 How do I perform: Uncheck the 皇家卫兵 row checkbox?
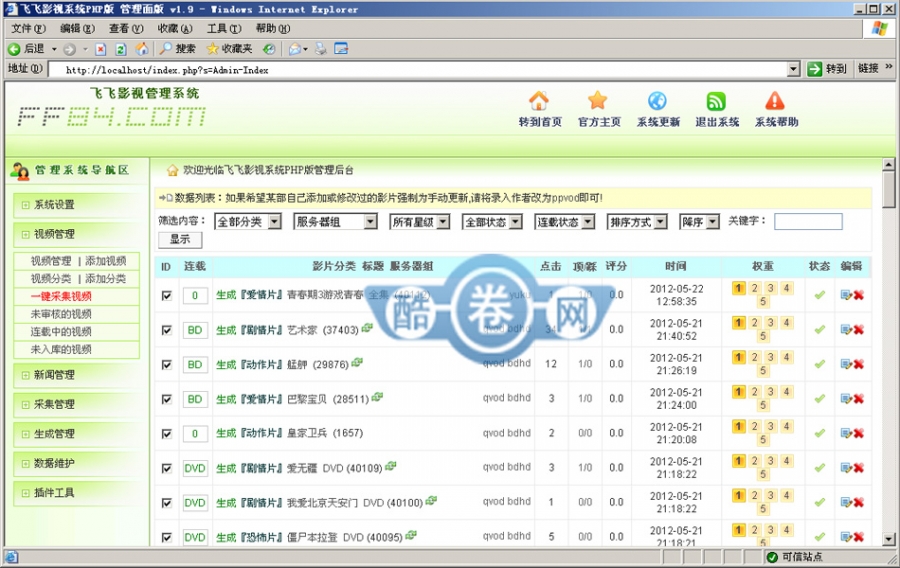(166, 434)
